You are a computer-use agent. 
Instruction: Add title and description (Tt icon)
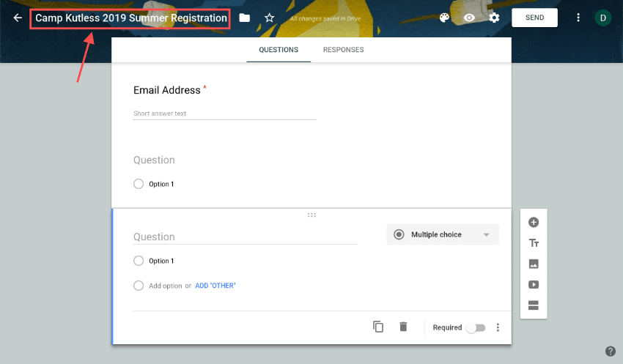coord(534,243)
